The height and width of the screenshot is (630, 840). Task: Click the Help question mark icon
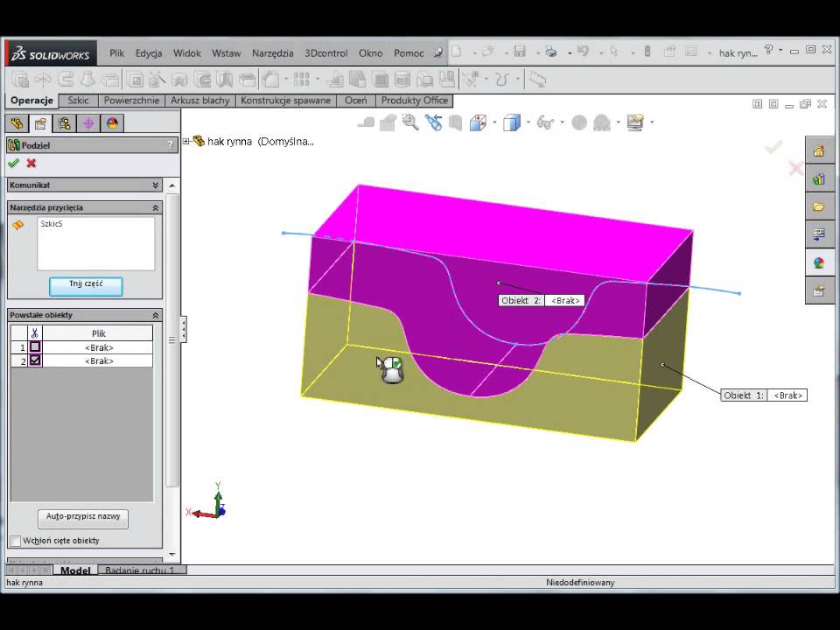[x=769, y=50]
